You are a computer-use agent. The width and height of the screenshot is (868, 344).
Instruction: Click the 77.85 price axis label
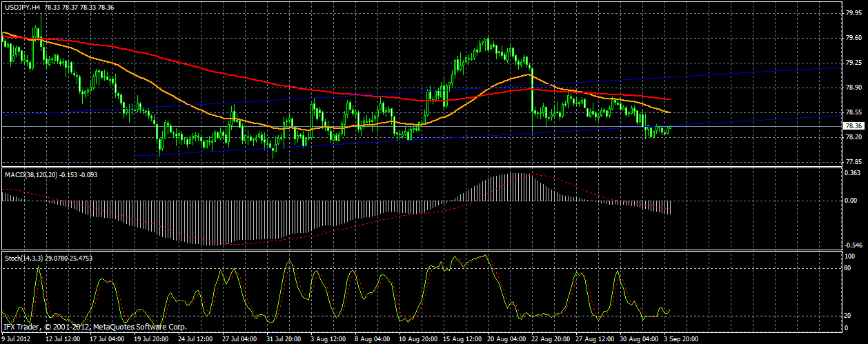coord(853,162)
